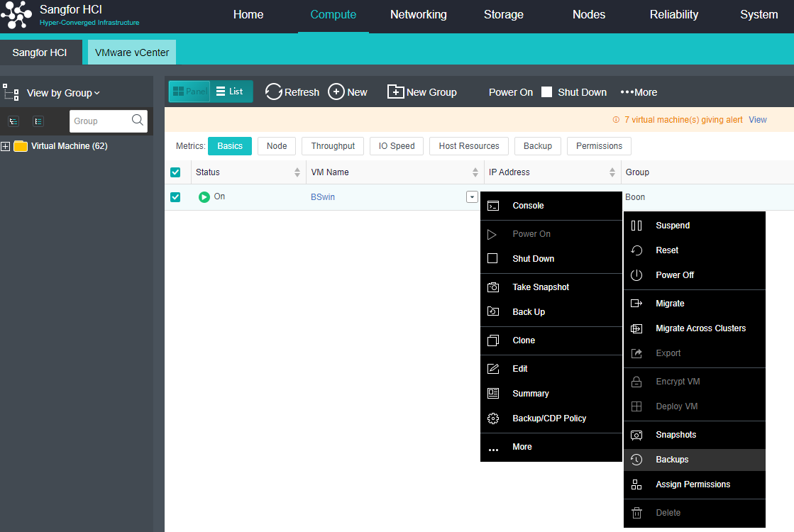Open the View by Group dropdown
The image size is (794, 532).
tap(63, 93)
